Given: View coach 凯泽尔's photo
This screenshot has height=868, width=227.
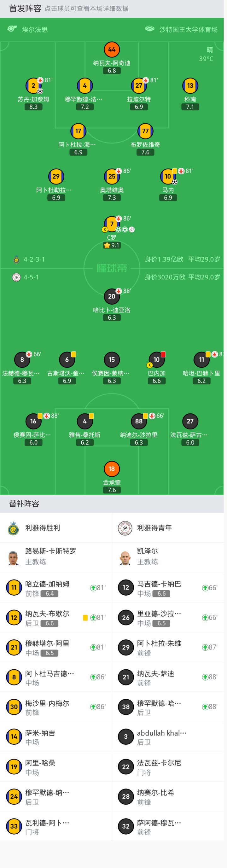Looking at the screenshot, I should (x=125, y=558).
